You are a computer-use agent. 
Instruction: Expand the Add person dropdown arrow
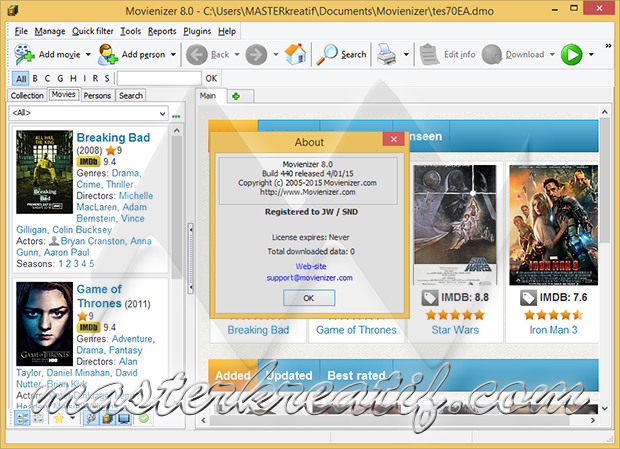pos(173,55)
